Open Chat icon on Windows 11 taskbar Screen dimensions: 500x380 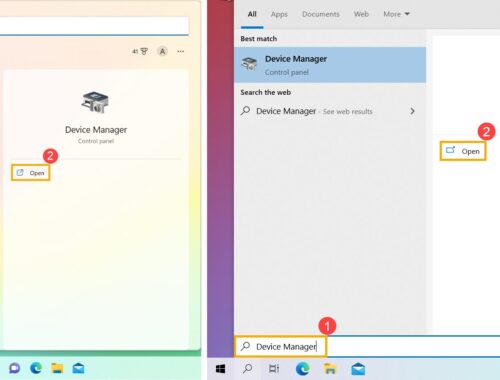pos(14,368)
